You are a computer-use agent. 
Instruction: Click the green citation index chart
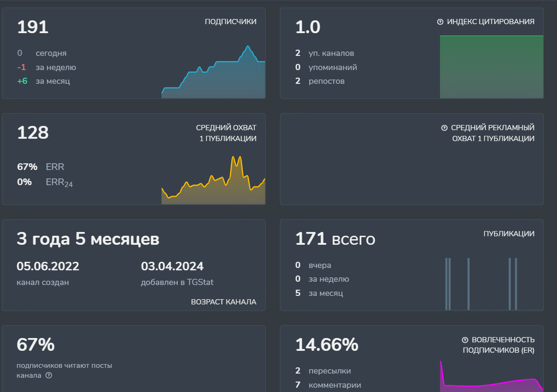coord(491,67)
